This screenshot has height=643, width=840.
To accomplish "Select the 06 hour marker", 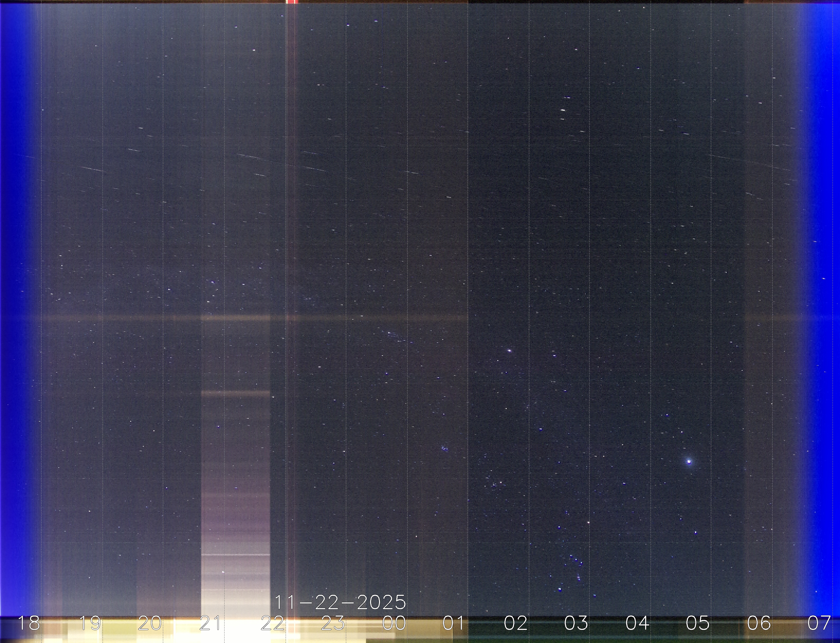I will pos(759,623).
